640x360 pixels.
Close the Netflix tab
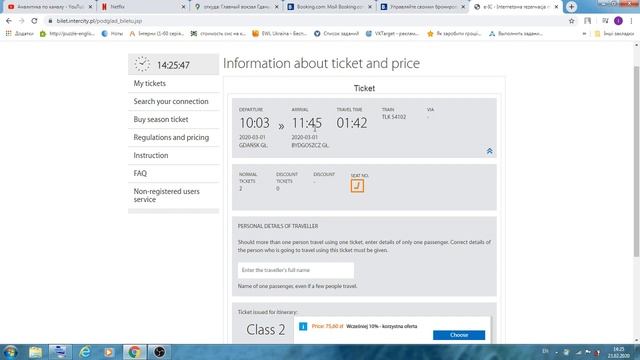coord(183,7)
